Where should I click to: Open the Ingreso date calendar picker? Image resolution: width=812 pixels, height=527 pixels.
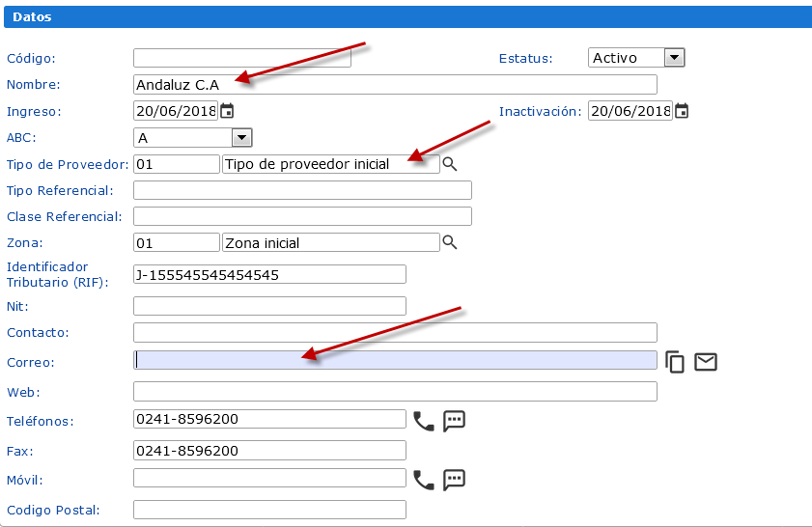pyautogui.click(x=227, y=111)
